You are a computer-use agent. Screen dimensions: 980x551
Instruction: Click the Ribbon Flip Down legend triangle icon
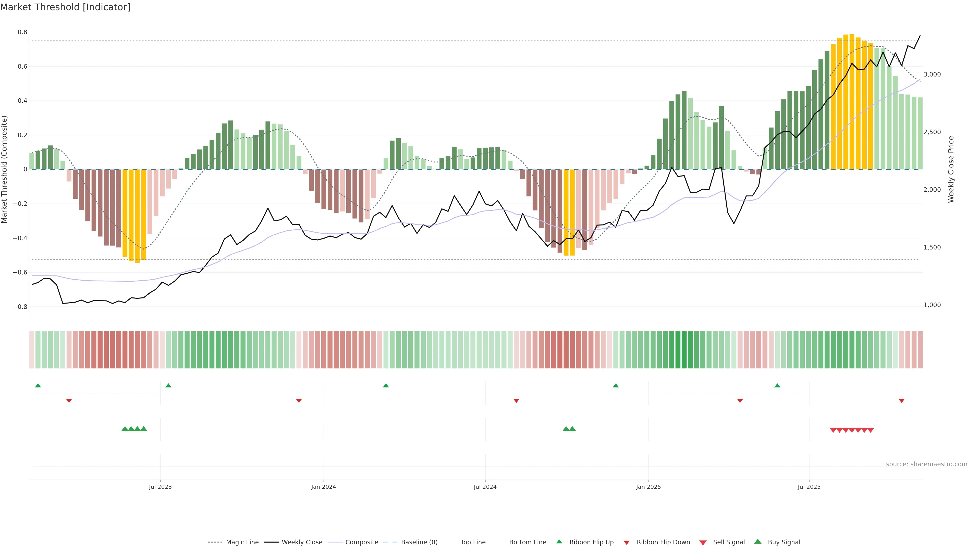coord(626,542)
